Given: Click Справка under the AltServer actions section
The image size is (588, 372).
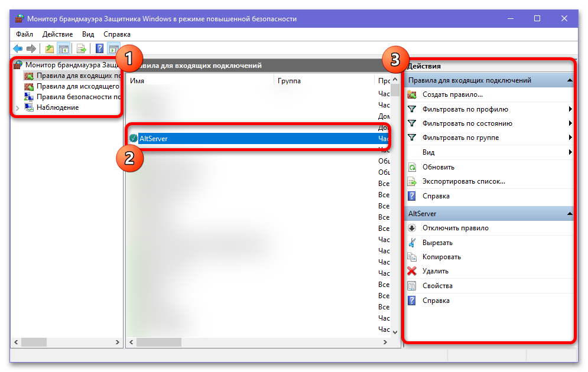Looking at the screenshot, I should [x=436, y=301].
